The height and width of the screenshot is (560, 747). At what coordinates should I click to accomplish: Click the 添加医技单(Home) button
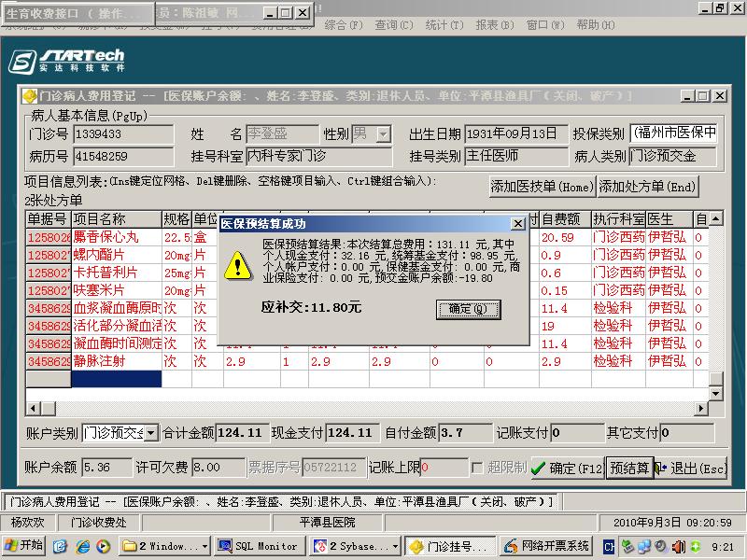543,186
